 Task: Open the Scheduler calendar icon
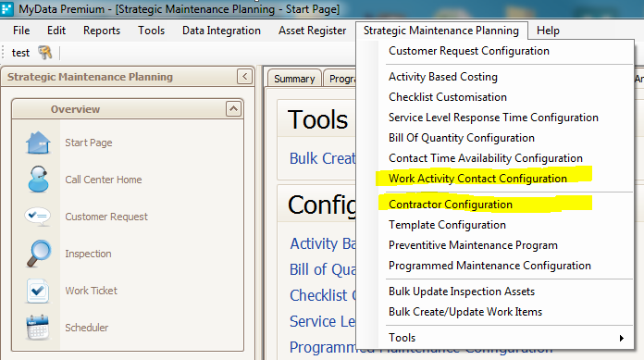38,328
